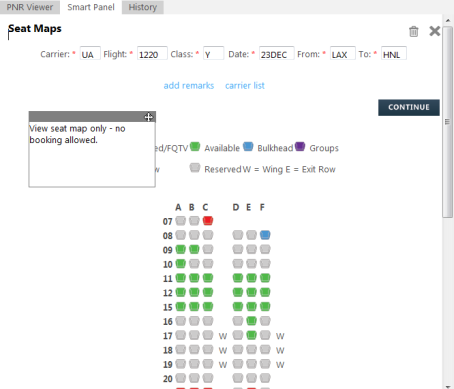454x389 pixels.
Task: Select available seat 09A
Action: pos(180,249)
